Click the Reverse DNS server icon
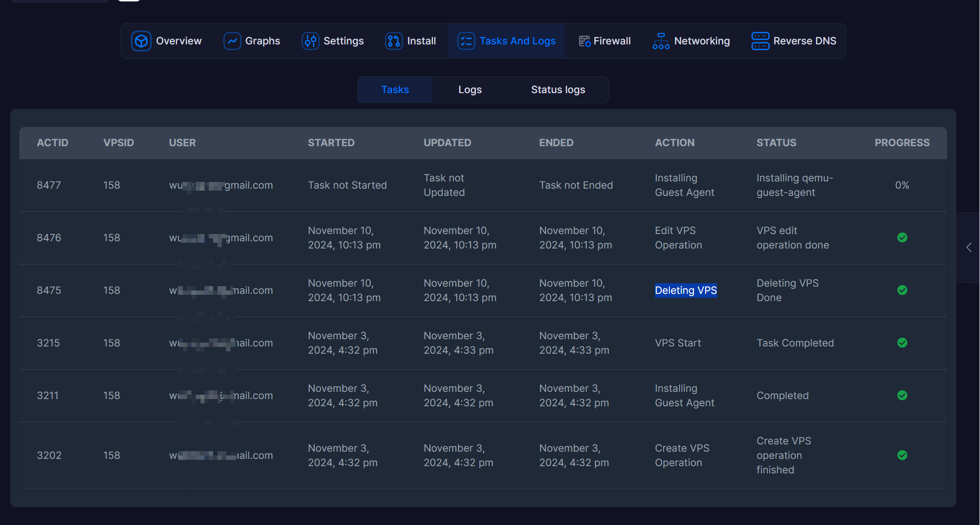980x525 pixels. point(760,41)
